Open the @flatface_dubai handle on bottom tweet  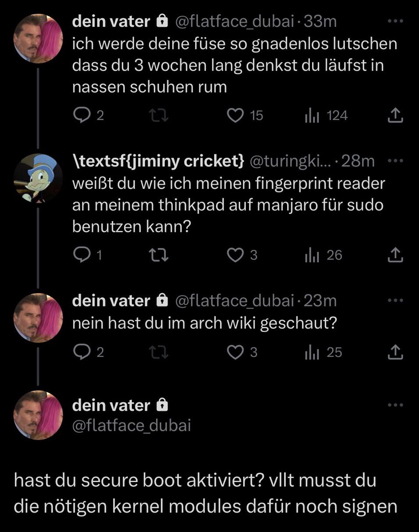coord(131,426)
